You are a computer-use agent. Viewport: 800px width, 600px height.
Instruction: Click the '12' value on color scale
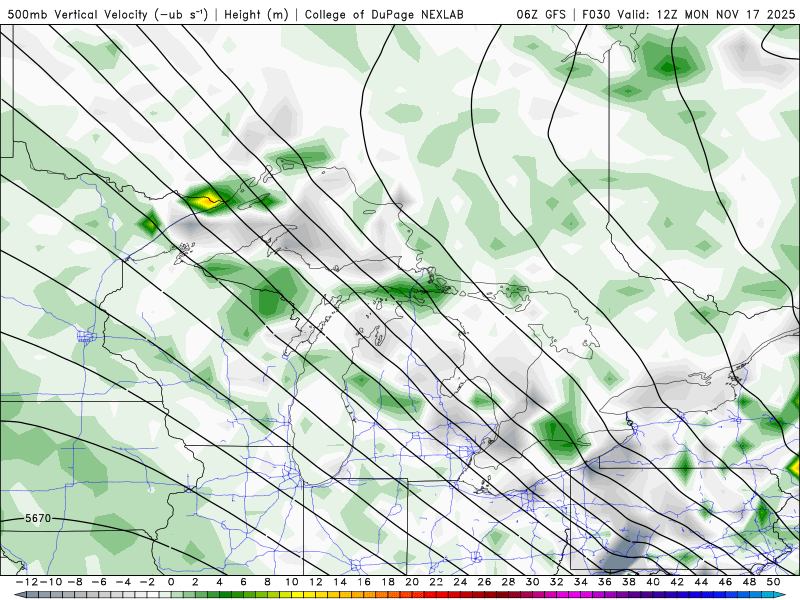(x=316, y=582)
